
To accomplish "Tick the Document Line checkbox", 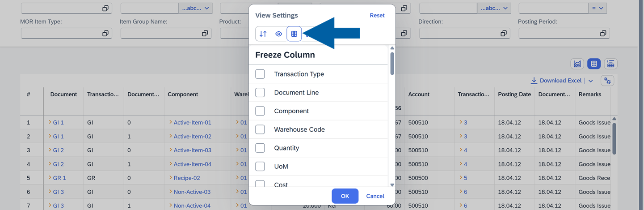I will [x=260, y=93].
